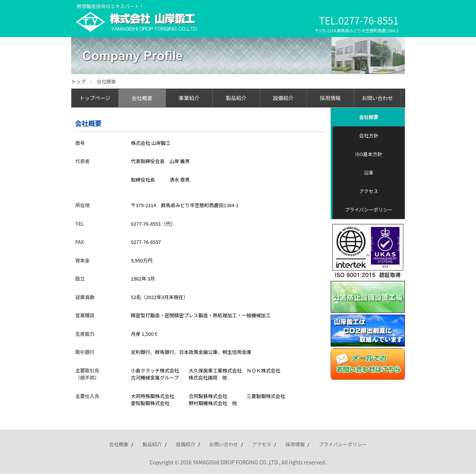476x474 pixels.
Task: Click the T.Y diamond company logo
Action: pyautogui.click(x=90, y=22)
